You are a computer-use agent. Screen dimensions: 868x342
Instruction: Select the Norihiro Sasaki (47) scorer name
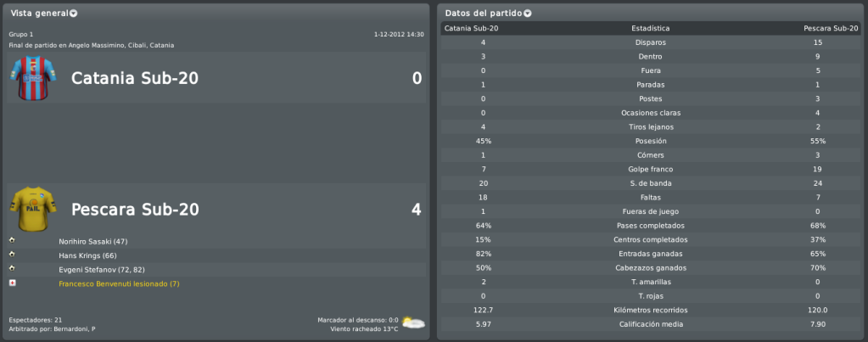tap(93, 242)
